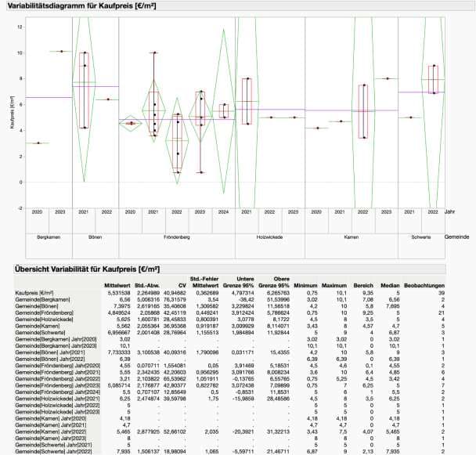This screenshot has height=455, width=476.
Task: Select the Maximum column header
Action: (x=334, y=286)
